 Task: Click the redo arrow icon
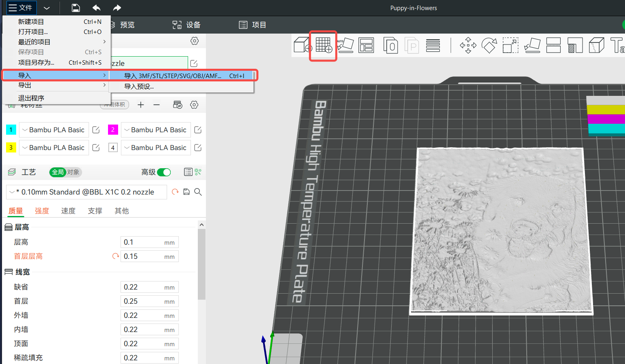point(117,8)
